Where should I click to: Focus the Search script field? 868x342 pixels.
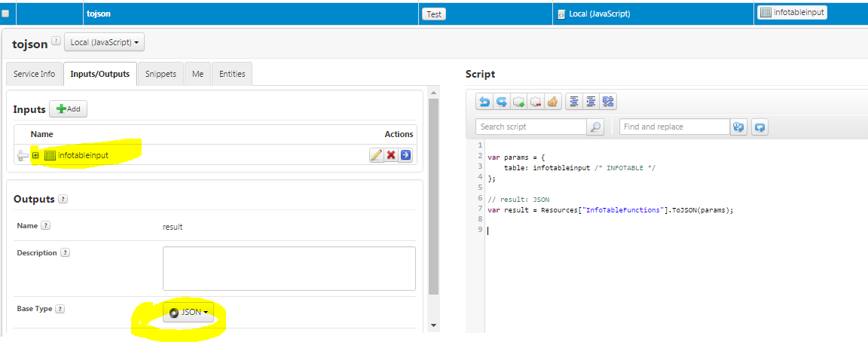point(531,127)
